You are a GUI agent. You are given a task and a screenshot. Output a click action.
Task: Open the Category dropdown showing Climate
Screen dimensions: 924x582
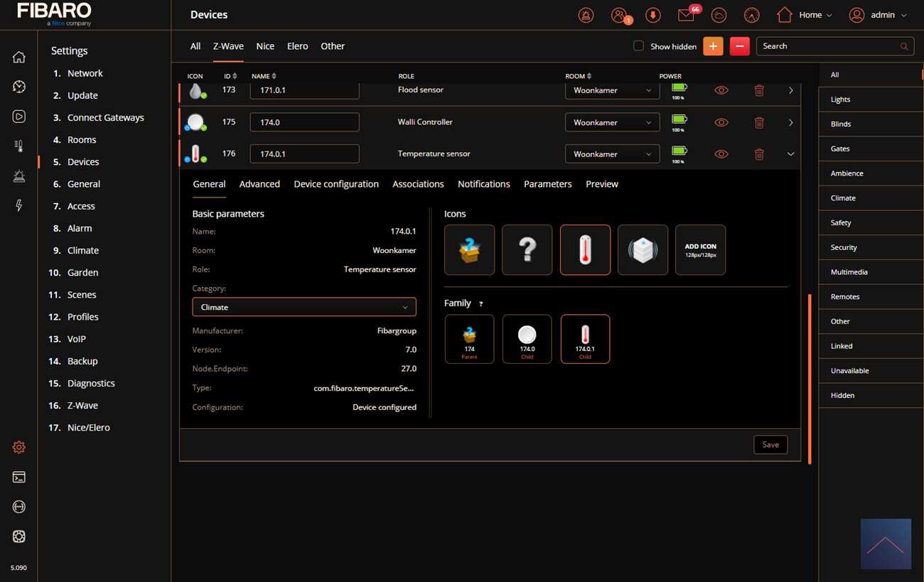[x=304, y=307]
